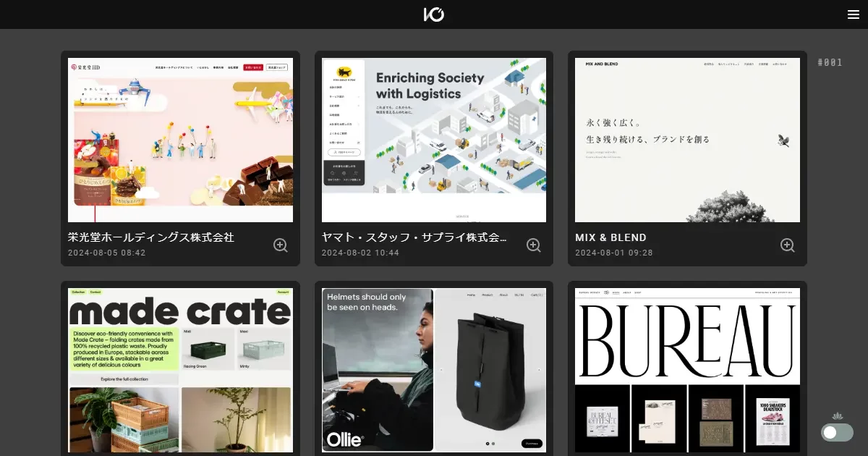Open the MIX AND BLEND site thumbnail
This screenshot has height=456, width=868.
coord(687,140)
